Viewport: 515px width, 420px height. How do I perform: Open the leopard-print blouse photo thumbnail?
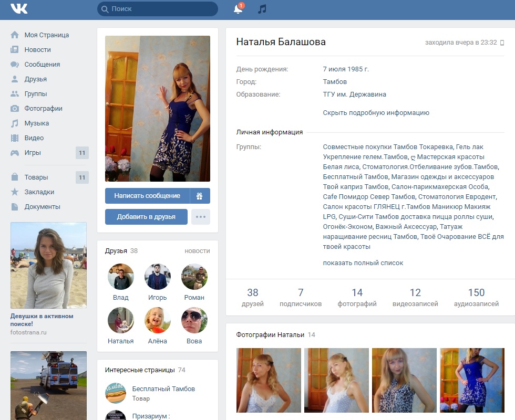click(404, 380)
